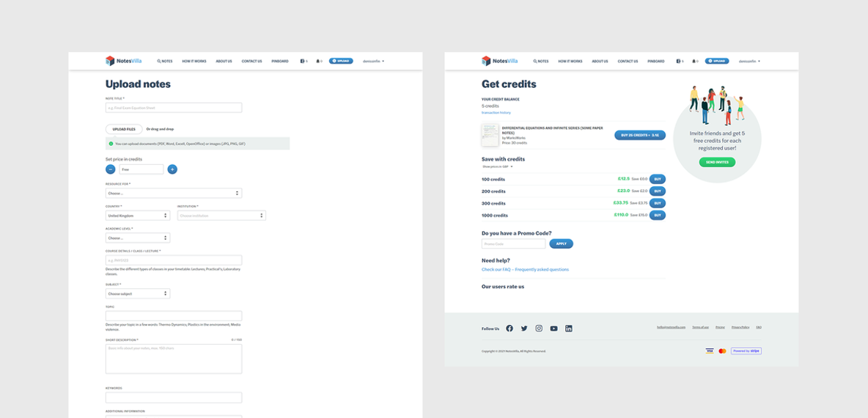Increase price with the plus button
868x418 pixels.
pos(172,169)
